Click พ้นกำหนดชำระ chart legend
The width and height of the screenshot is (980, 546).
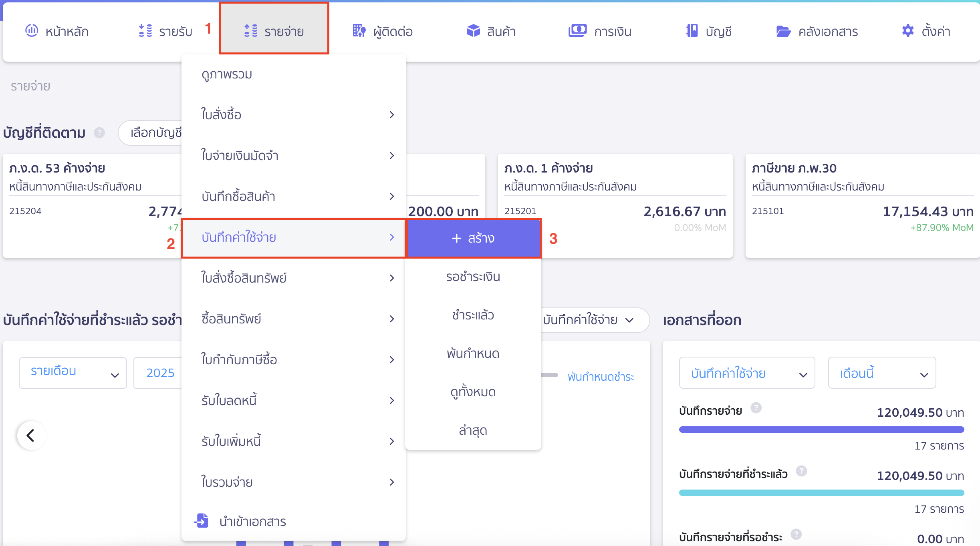click(601, 377)
